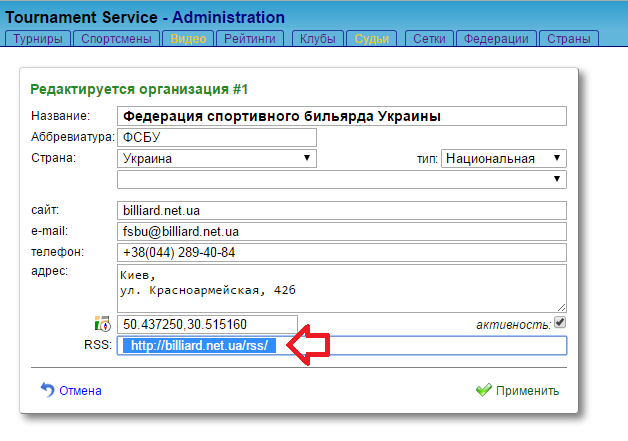Screen dimensions: 628x441
Task: Open the empty dropdown below Страна
Action: (342, 179)
